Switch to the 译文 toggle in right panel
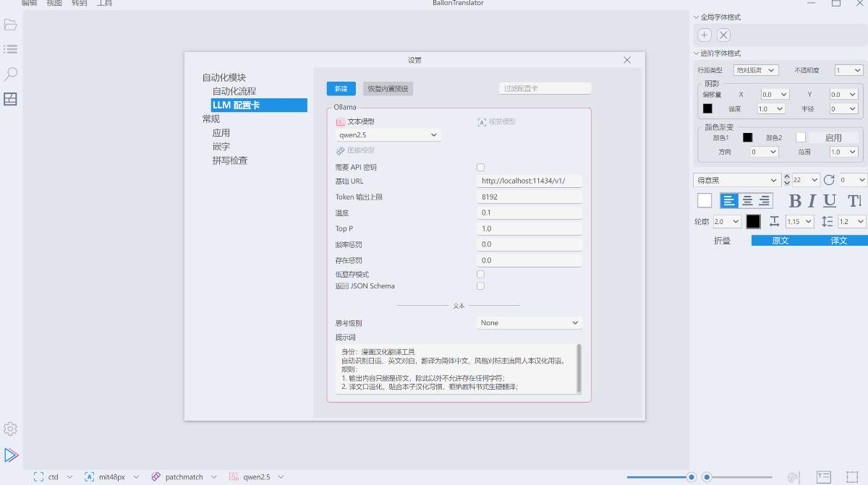 839,241
